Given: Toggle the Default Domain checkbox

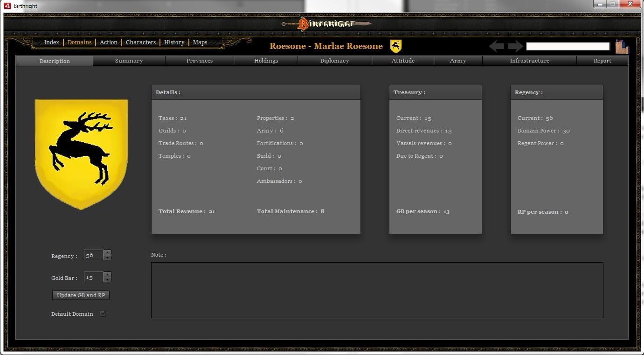Looking at the screenshot, I should point(103,314).
